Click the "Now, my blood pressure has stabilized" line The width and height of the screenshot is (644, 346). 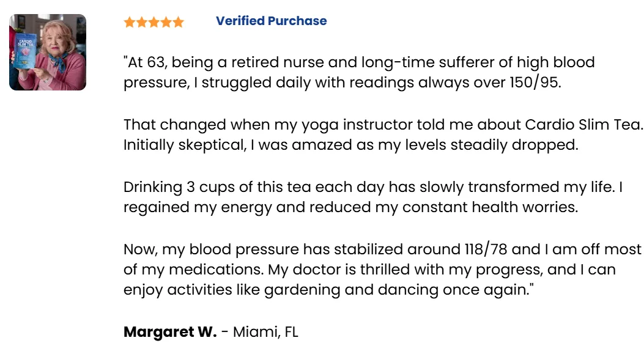pos(382,249)
